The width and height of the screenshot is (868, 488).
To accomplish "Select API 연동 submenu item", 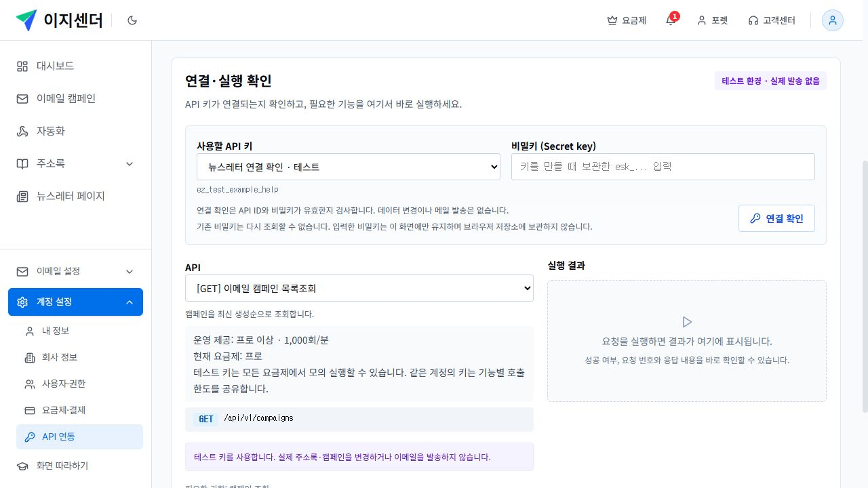I will [79, 436].
